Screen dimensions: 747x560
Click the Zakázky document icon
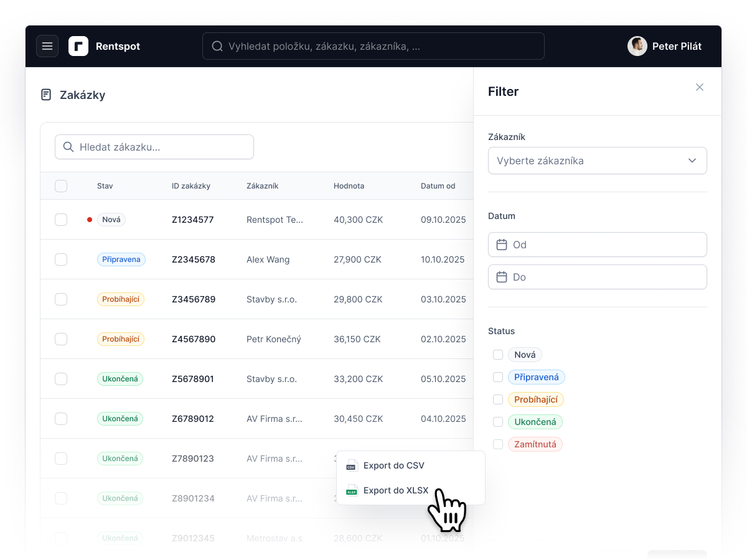pos(46,95)
